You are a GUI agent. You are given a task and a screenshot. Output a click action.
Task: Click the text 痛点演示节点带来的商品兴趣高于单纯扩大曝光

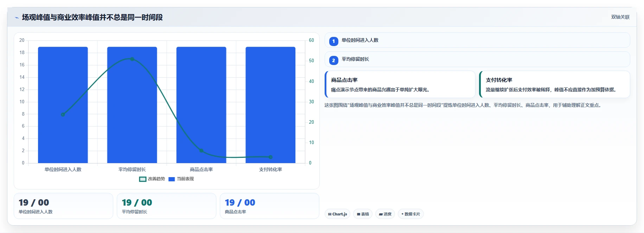pyautogui.click(x=380, y=90)
